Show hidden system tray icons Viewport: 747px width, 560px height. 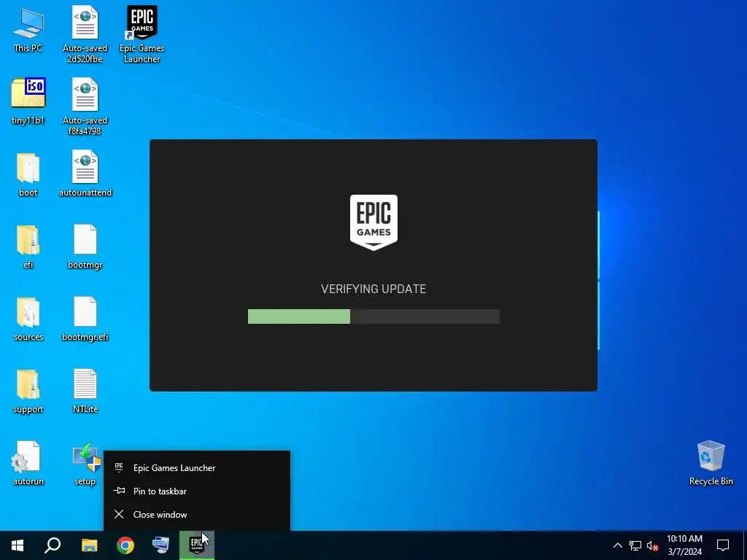tap(617, 545)
